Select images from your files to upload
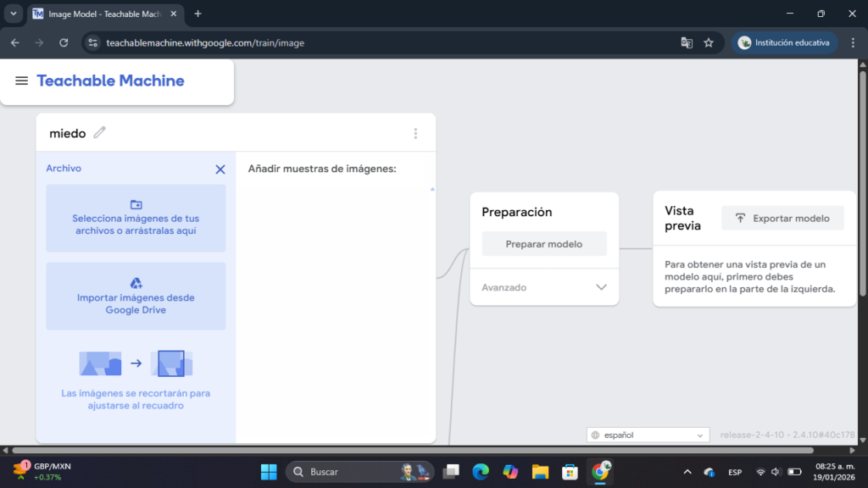868x488 pixels. (x=136, y=218)
